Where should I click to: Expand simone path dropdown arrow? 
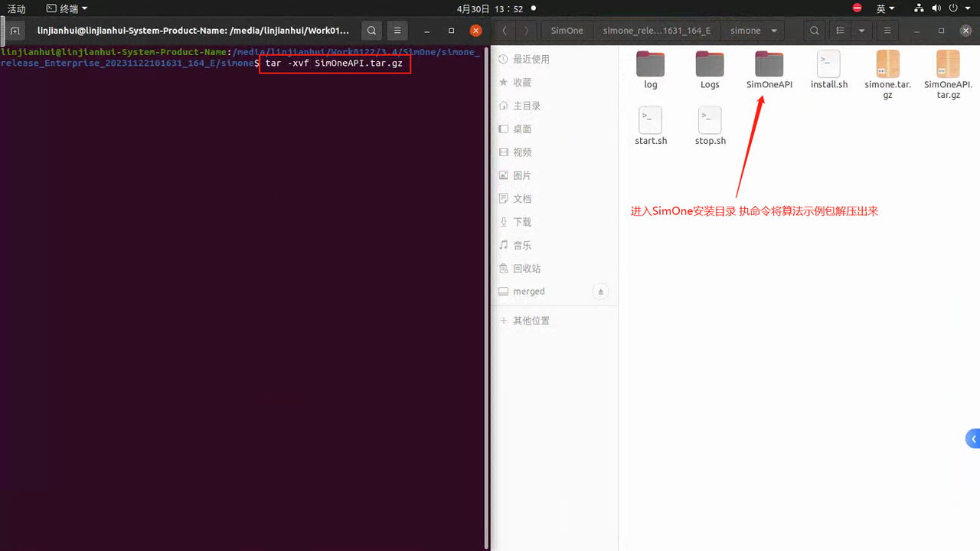point(774,31)
